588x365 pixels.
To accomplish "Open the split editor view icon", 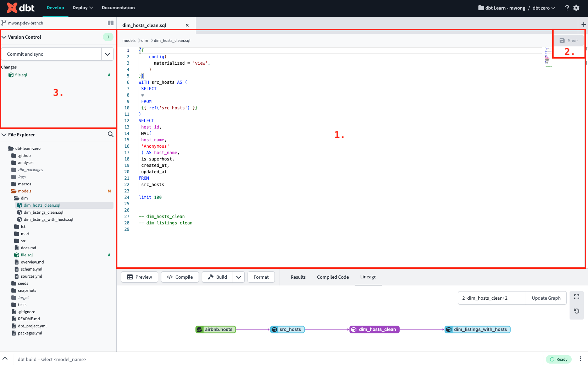I will 110,22.
